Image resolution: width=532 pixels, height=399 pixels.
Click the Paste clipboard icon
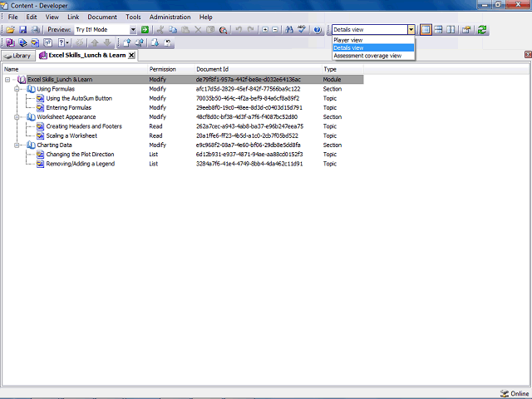185,30
